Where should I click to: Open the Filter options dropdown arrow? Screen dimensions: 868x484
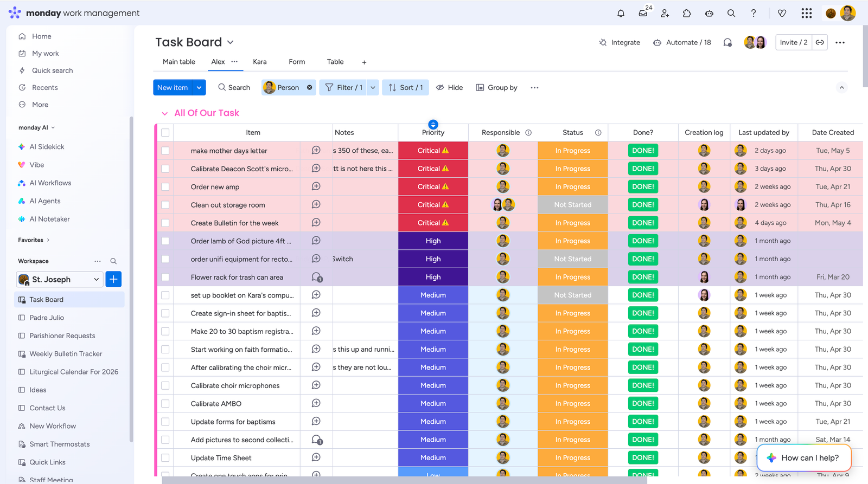[x=373, y=87]
